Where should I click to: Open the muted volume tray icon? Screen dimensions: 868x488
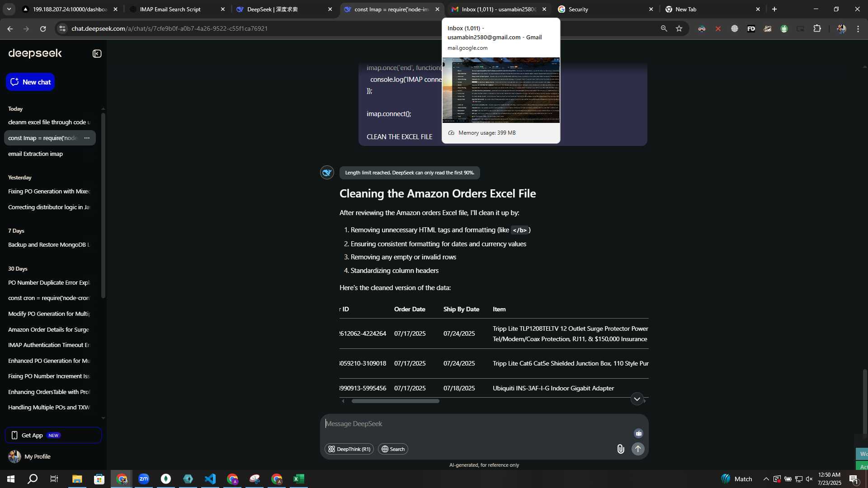[x=809, y=479]
